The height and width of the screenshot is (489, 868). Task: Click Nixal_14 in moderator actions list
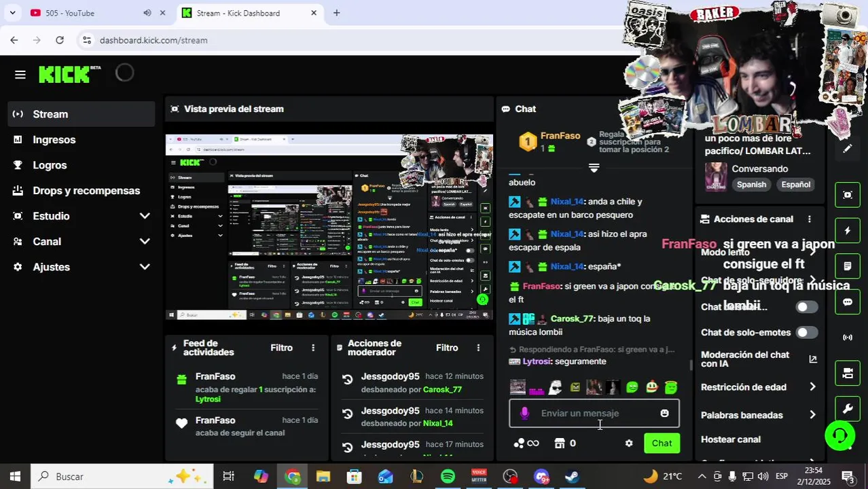tap(437, 423)
